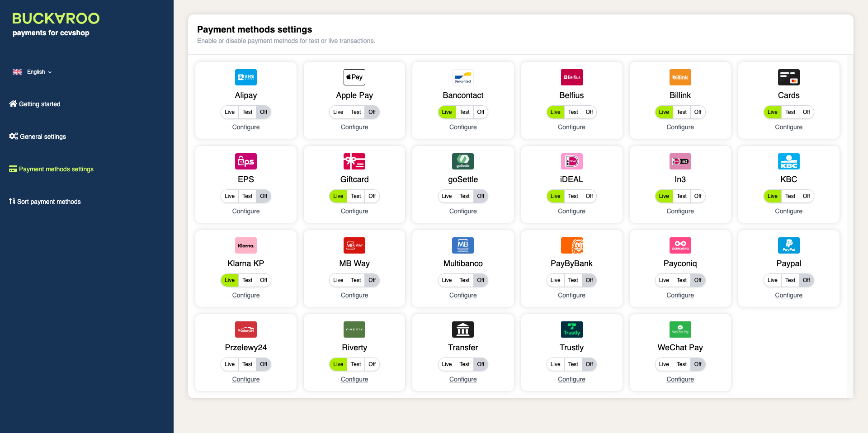Image resolution: width=868 pixels, height=433 pixels.
Task: Click the EPS logo icon
Action: (246, 161)
